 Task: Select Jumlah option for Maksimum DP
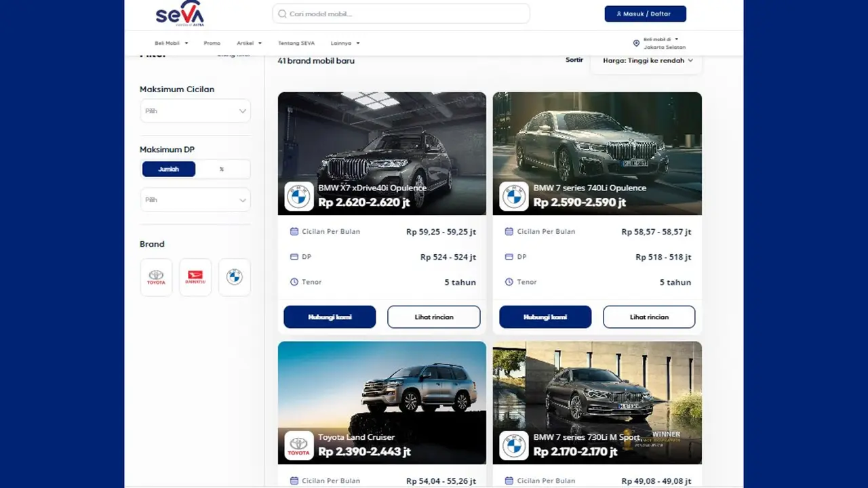169,169
